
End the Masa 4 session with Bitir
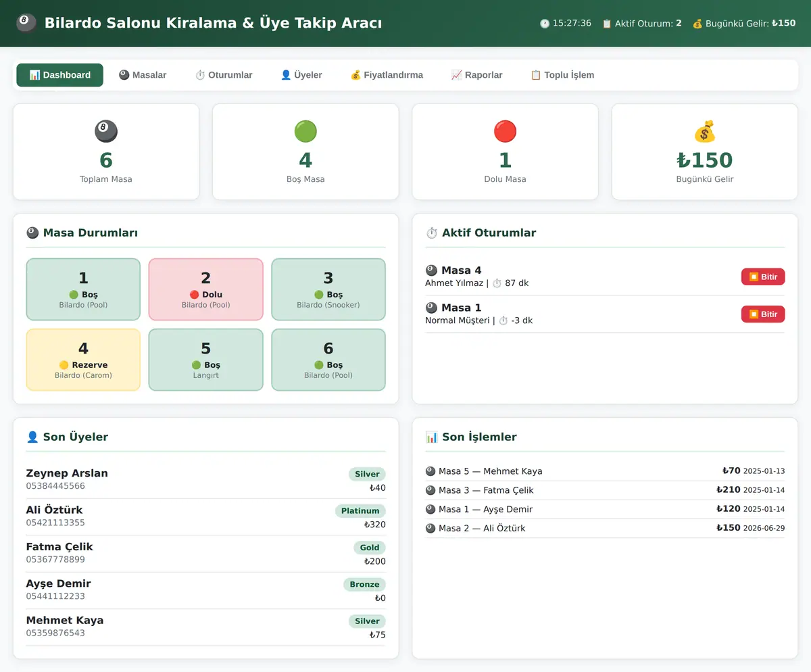pos(763,277)
